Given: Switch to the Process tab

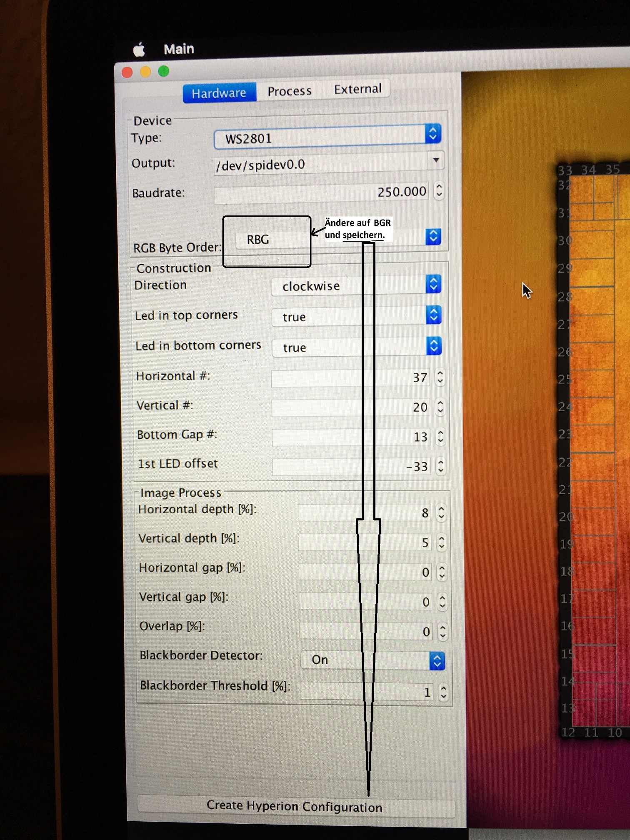Looking at the screenshot, I should 290,91.
